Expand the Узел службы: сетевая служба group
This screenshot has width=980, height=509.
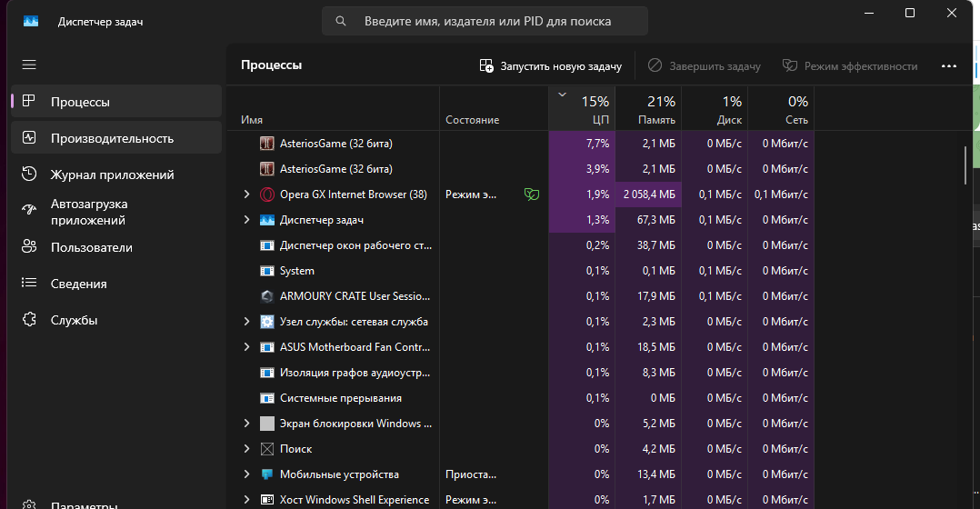click(246, 322)
